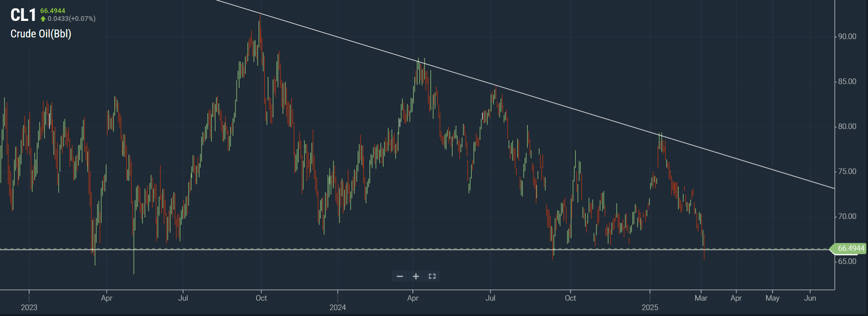
Task: Click the 80.00 price axis label
Action: click(x=847, y=126)
